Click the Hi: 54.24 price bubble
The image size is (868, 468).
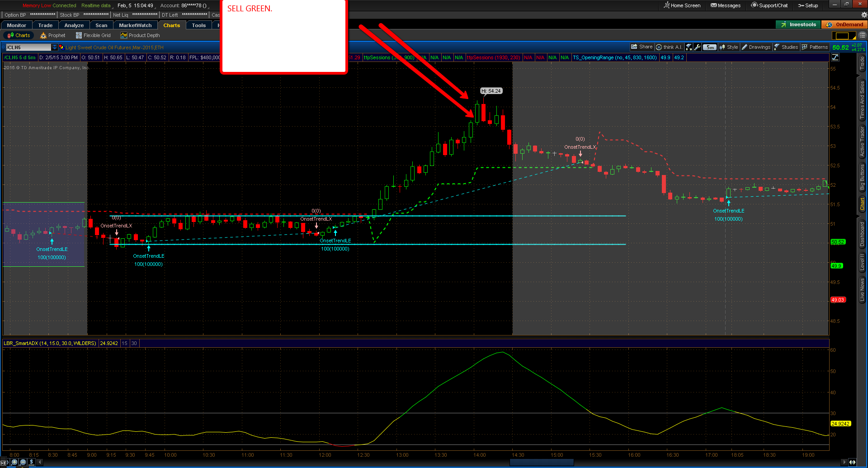pyautogui.click(x=491, y=91)
